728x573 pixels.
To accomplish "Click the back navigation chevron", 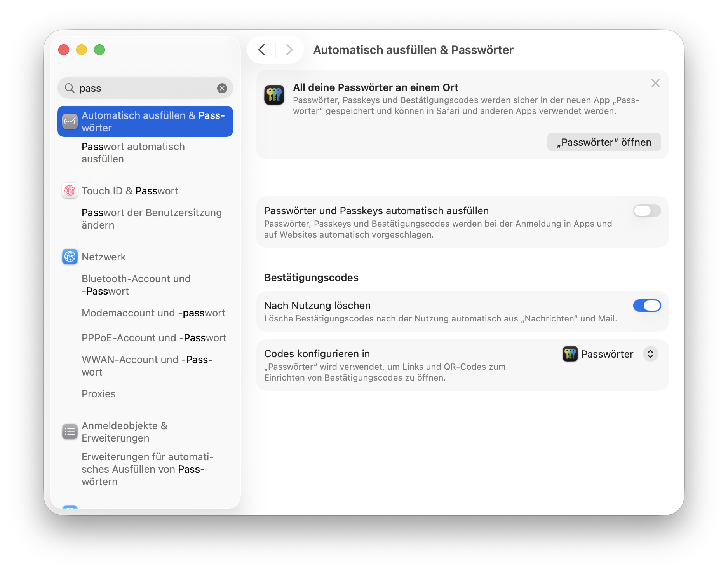I will point(262,50).
